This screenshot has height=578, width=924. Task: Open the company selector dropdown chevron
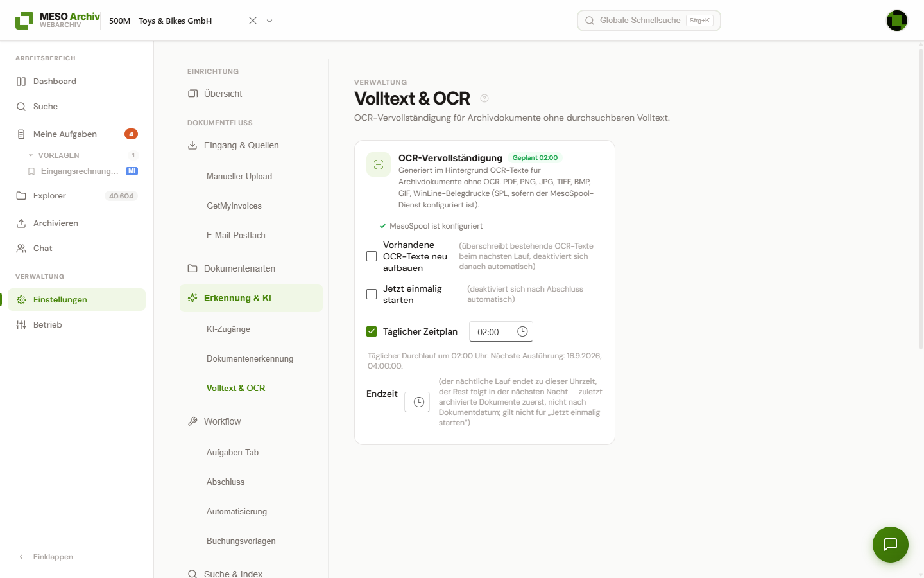(269, 21)
